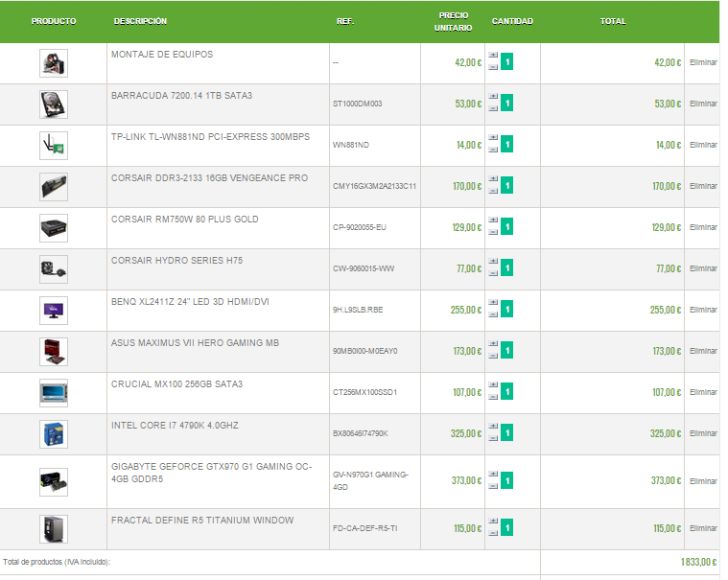Open the GIGABYTE GTX970 graphics card thumbnail

click(54, 482)
